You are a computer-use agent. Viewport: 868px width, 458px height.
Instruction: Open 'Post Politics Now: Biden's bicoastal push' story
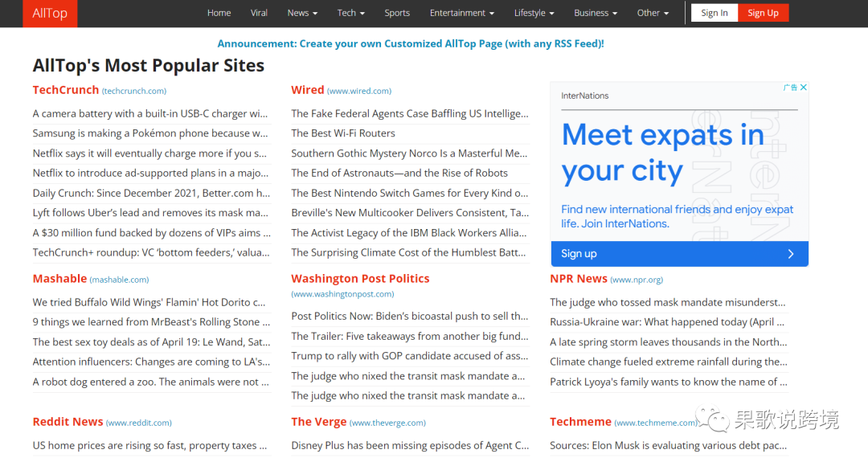410,316
